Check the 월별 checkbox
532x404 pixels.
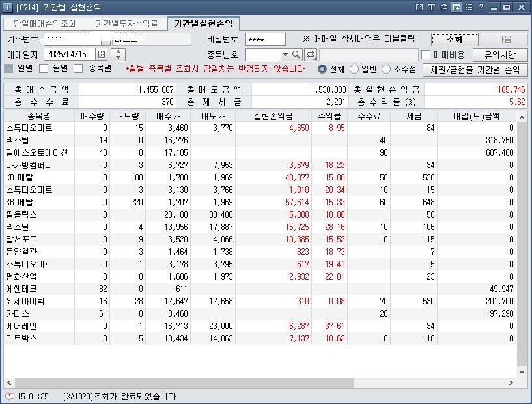coord(44,68)
